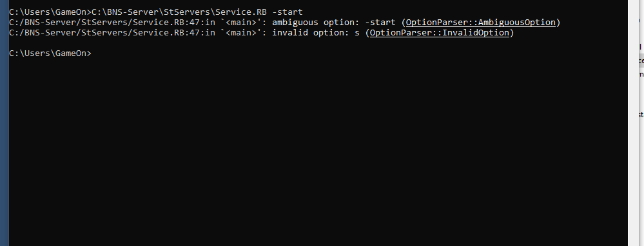Image resolution: width=644 pixels, height=246 pixels.
Task: Click the underlined OptionParser::AmbiguousOption text
Action: 480,23
